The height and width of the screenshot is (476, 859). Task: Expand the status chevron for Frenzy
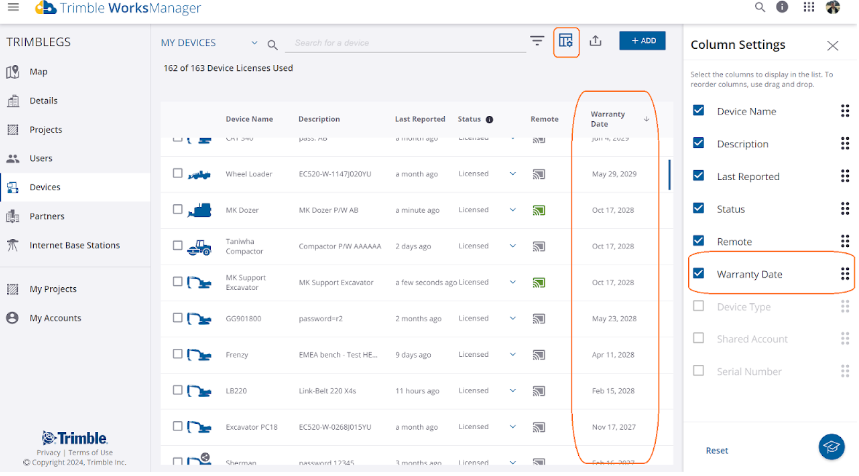tap(513, 354)
